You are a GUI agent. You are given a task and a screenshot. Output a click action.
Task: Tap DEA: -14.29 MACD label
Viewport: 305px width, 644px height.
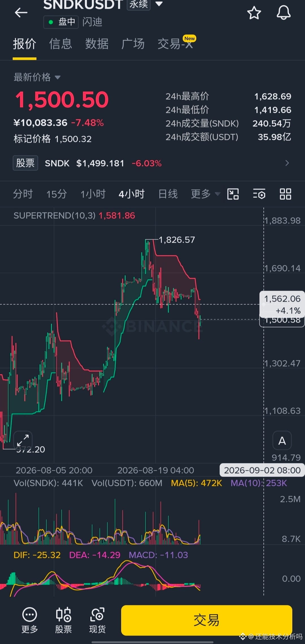[x=95, y=555]
